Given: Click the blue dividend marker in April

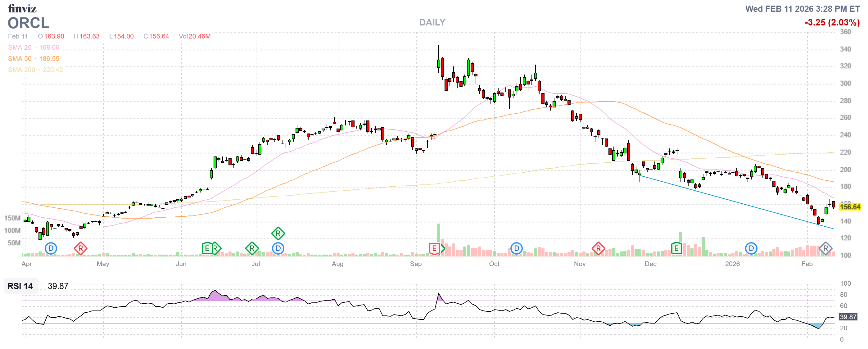Looking at the screenshot, I should pos(51,249).
